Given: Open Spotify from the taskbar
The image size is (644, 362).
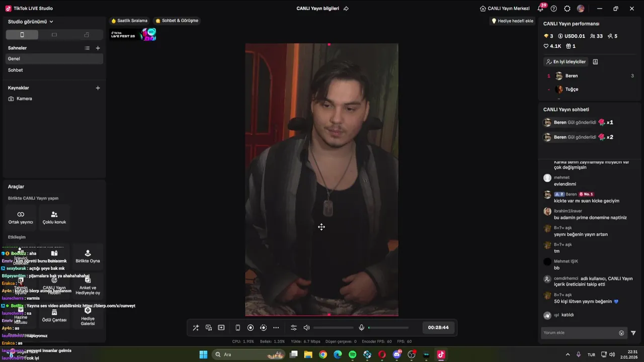Looking at the screenshot, I should [352, 354].
